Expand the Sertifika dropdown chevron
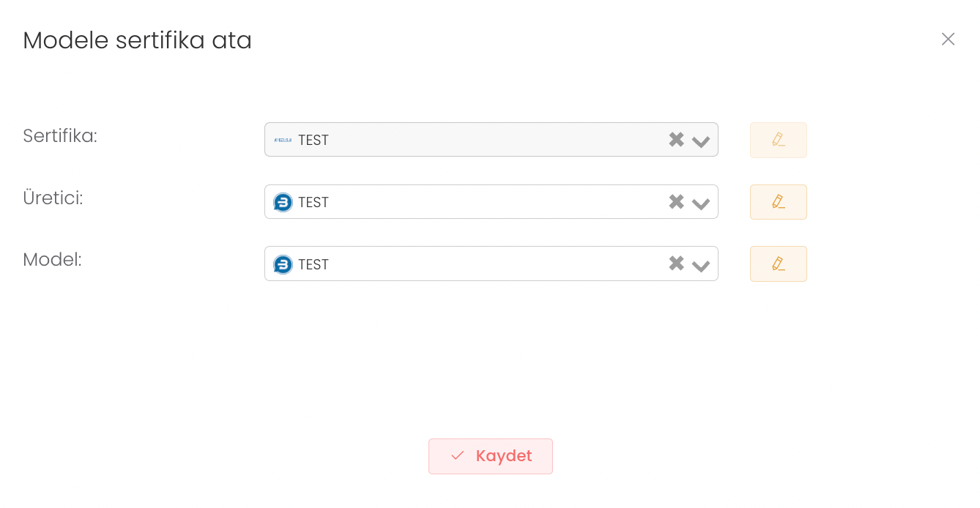Screen dimensions: 980x508 click(701, 141)
